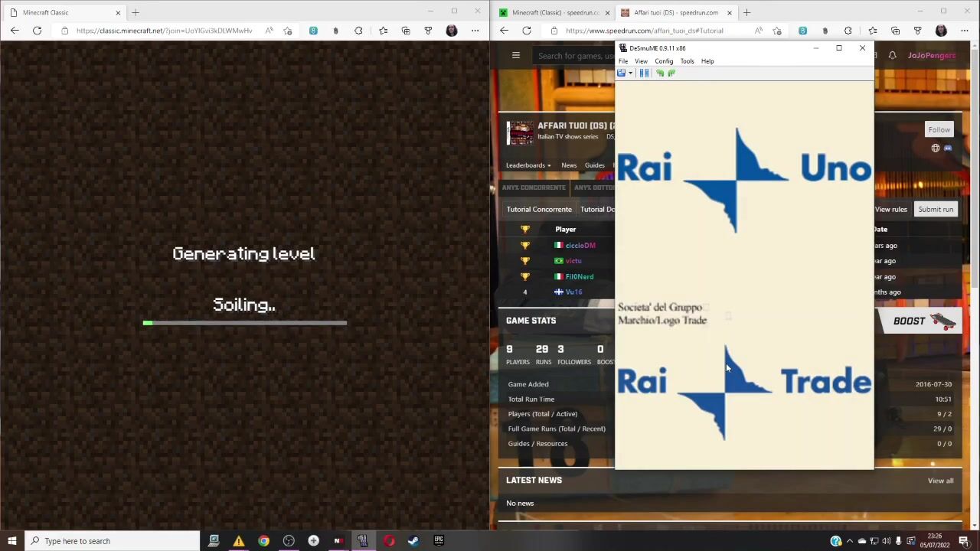The width and height of the screenshot is (980, 551).
Task: Open dropdown arrow beside DeSmuME save icon
Action: coord(630,73)
